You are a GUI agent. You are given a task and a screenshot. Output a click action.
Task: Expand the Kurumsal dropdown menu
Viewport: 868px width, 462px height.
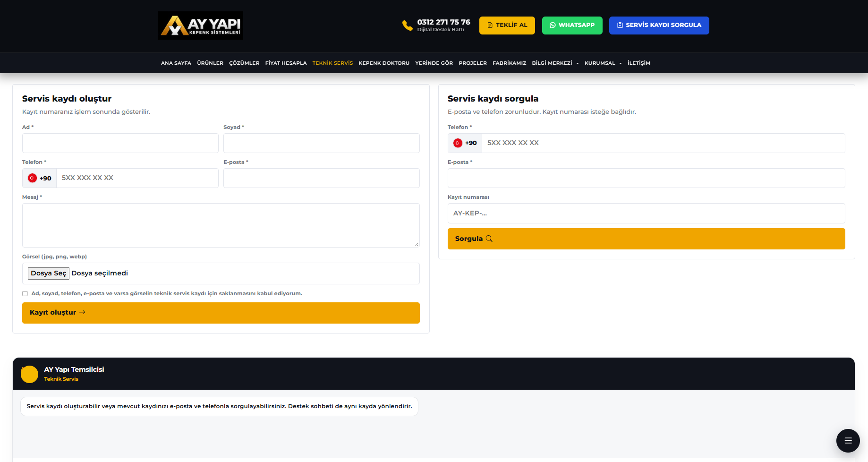[x=603, y=63]
